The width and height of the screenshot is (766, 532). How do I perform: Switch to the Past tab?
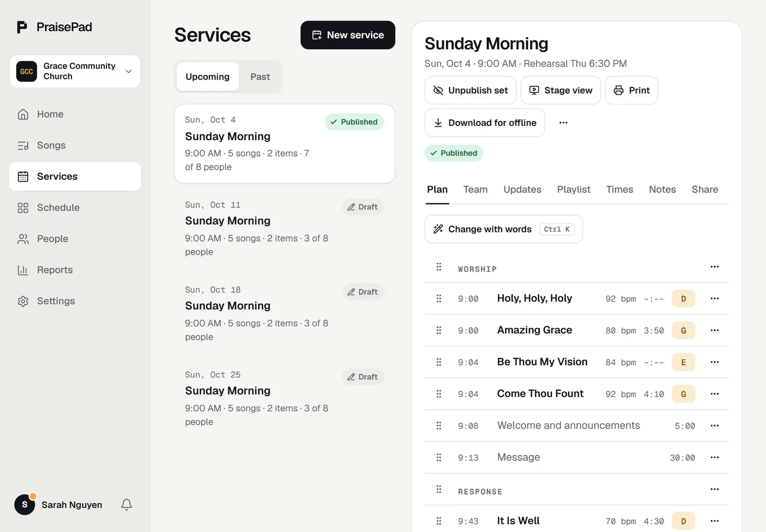(260, 77)
